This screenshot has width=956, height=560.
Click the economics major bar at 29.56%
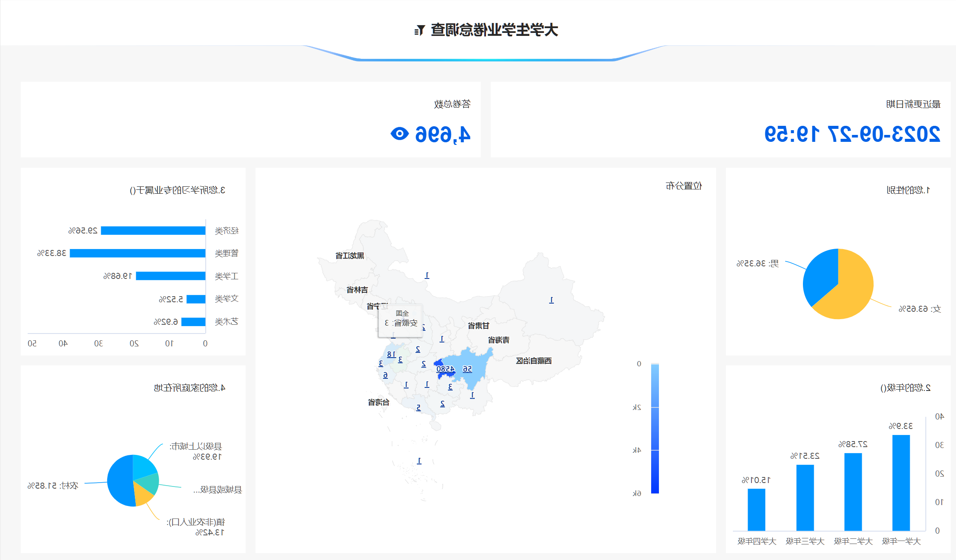tap(153, 230)
